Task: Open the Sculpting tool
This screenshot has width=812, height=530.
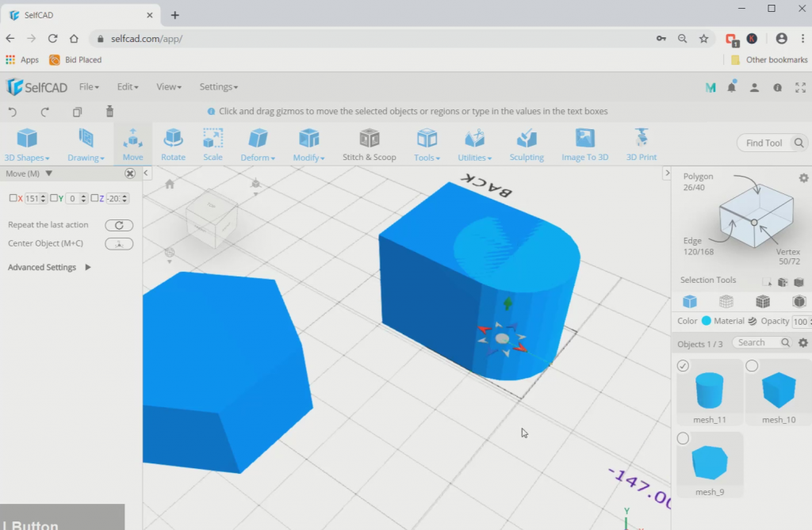Action: tap(526, 143)
